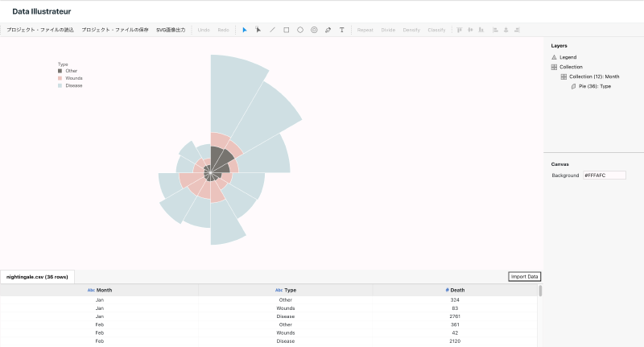Viewport: 644px width, 347px height.
Task: Click the Pie (36): Type shape icon
Action: (x=574, y=87)
